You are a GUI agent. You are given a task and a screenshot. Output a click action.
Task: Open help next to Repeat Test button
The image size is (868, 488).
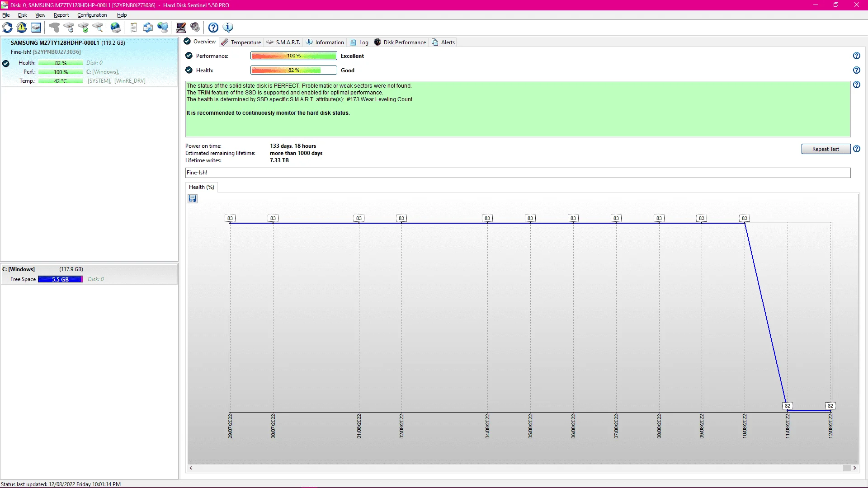(x=857, y=149)
